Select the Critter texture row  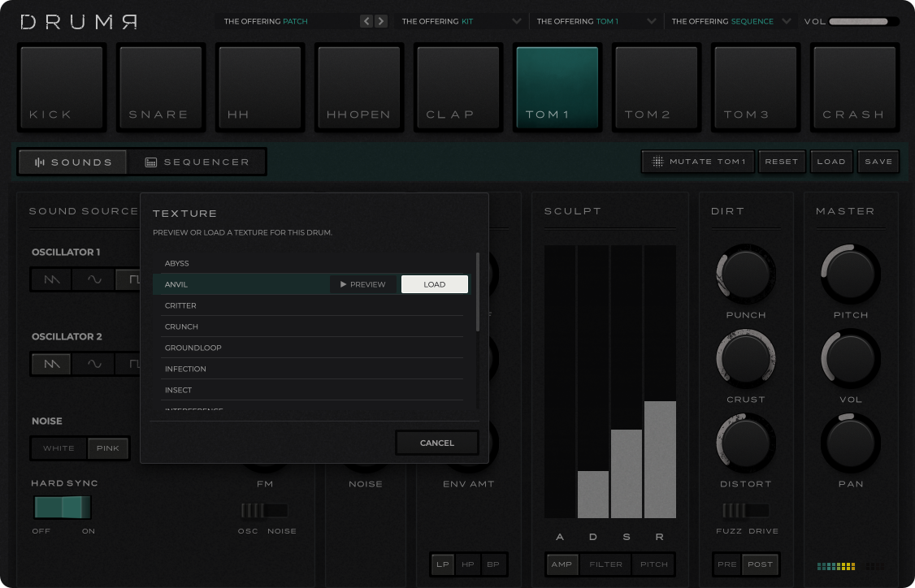[x=312, y=305]
